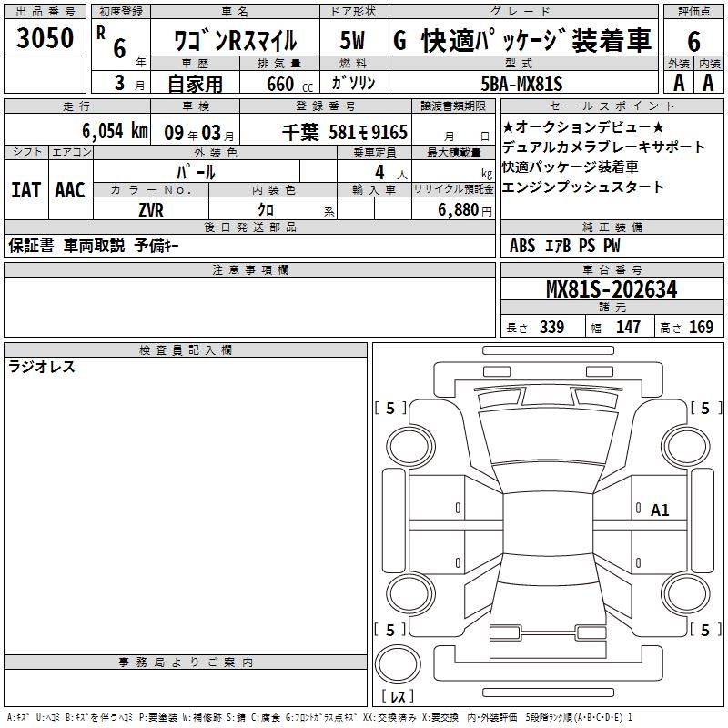Click デュアルカメラブレーキサポート sales point line
Screen dimensions: 728x728
click(x=603, y=147)
